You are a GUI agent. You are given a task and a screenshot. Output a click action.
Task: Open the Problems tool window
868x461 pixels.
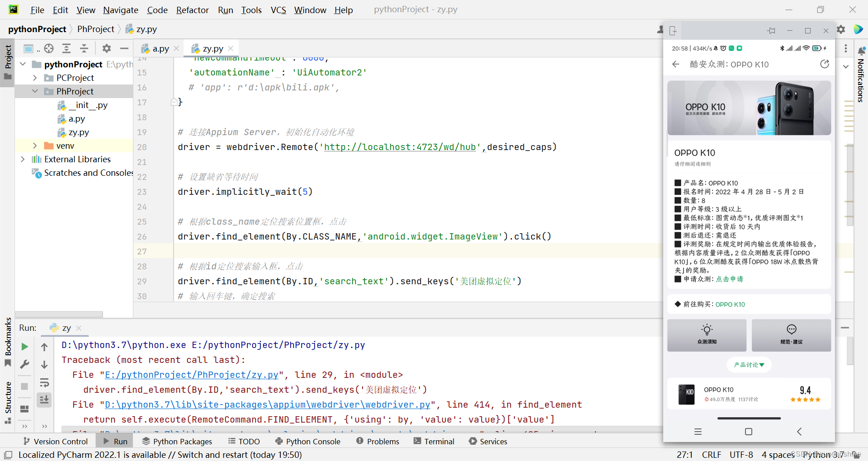(378, 442)
